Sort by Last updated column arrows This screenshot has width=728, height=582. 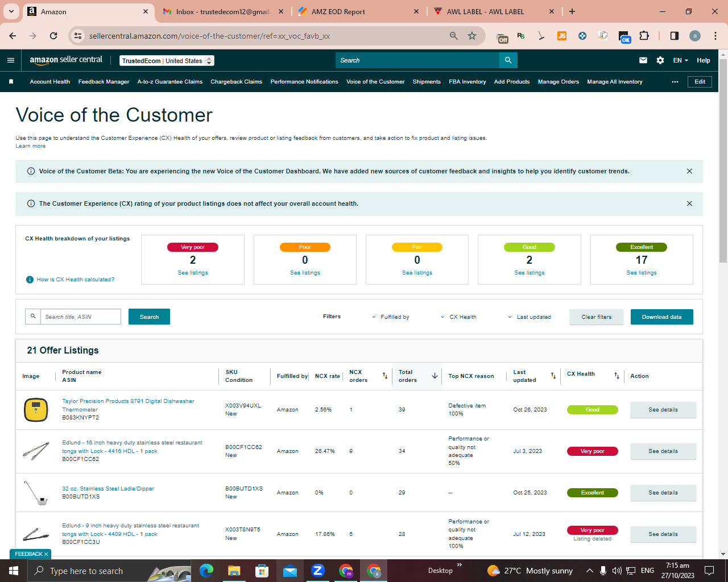point(553,376)
